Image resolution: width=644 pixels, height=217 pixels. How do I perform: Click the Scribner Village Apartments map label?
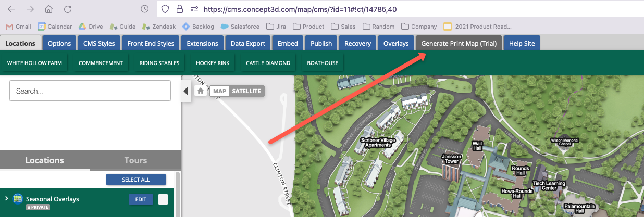pyautogui.click(x=378, y=143)
